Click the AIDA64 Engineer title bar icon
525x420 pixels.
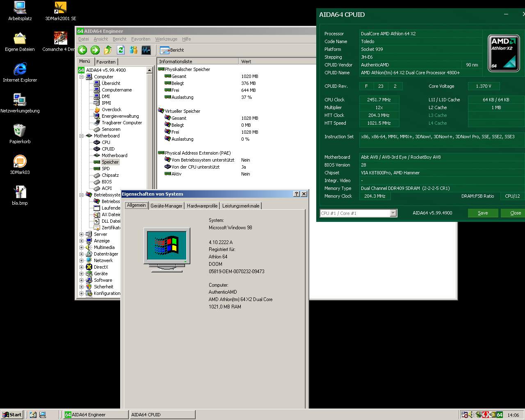point(80,31)
